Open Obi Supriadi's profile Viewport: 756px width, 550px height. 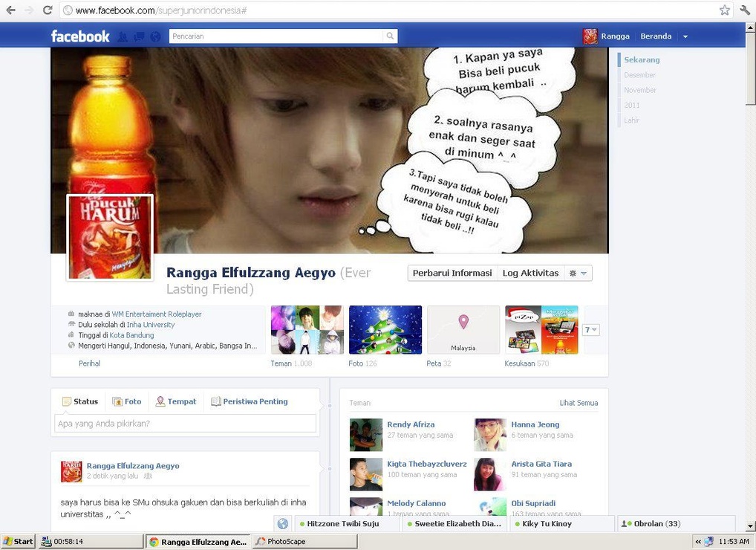coord(533,503)
